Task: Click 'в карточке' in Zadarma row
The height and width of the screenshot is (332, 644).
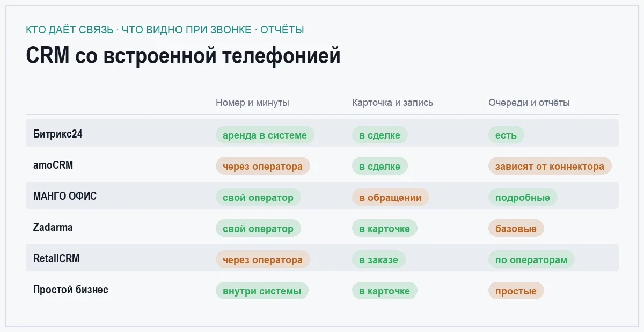Action: [x=385, y=228]
